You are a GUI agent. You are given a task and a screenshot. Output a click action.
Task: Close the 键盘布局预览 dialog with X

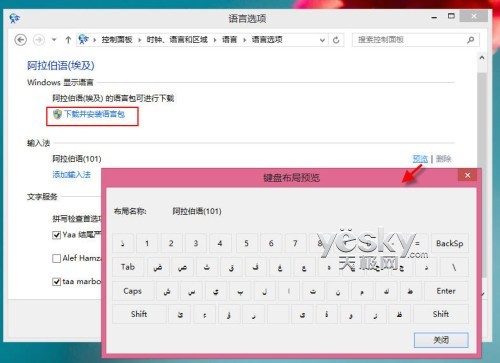pyautogui.click(x=467, y=175)
